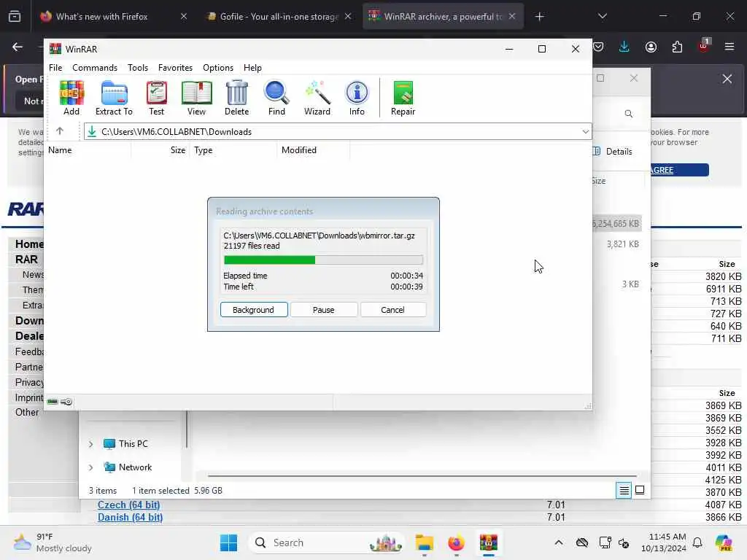Click the search icon in File Explorer
This screenshot has height=560, width=747.
click(x=628, y=114)
